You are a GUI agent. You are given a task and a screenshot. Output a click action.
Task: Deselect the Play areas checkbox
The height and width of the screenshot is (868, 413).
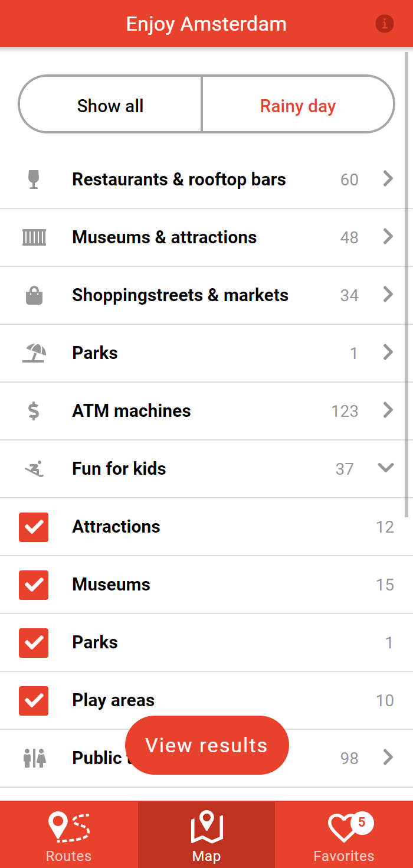pyautogui.click(x=34, y=700)
